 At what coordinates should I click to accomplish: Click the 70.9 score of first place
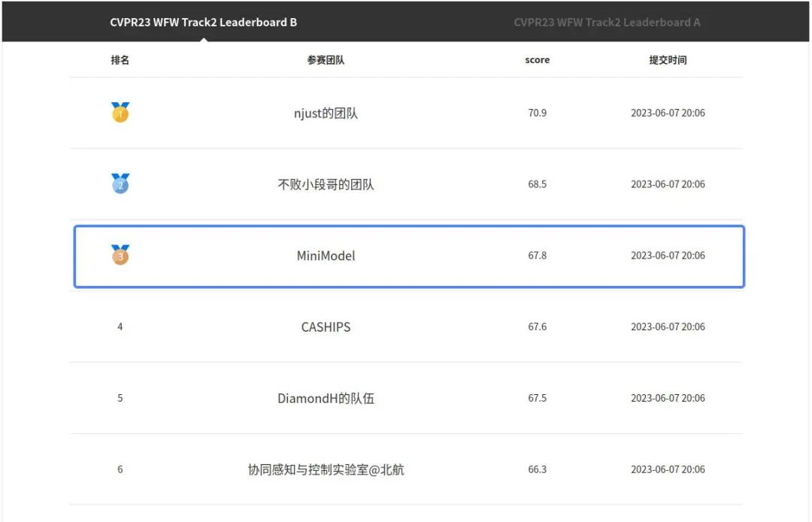pyautogui.click(x=537, y=114)
